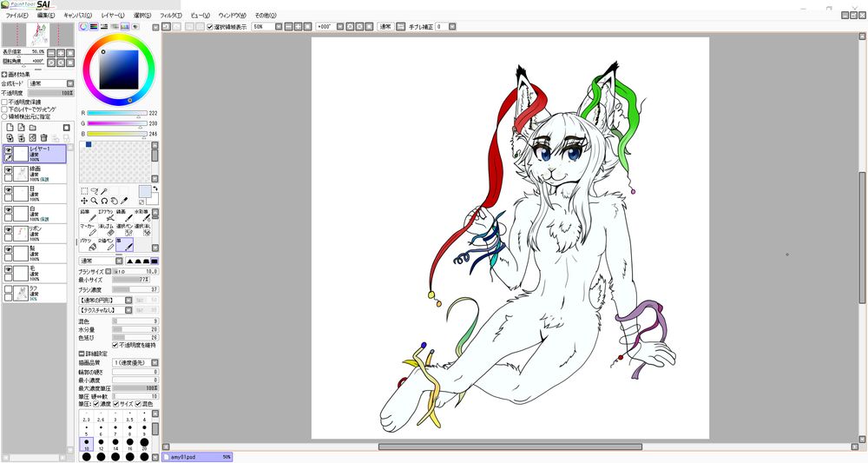Screen dimensions: 868x463
Task: Switch to amy01.psd document tab
Action: click(x=197, y=457)
